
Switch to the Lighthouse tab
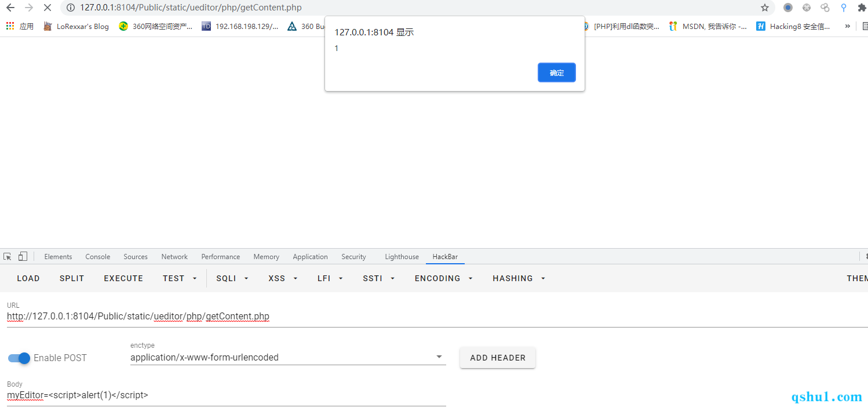(402, 257)
